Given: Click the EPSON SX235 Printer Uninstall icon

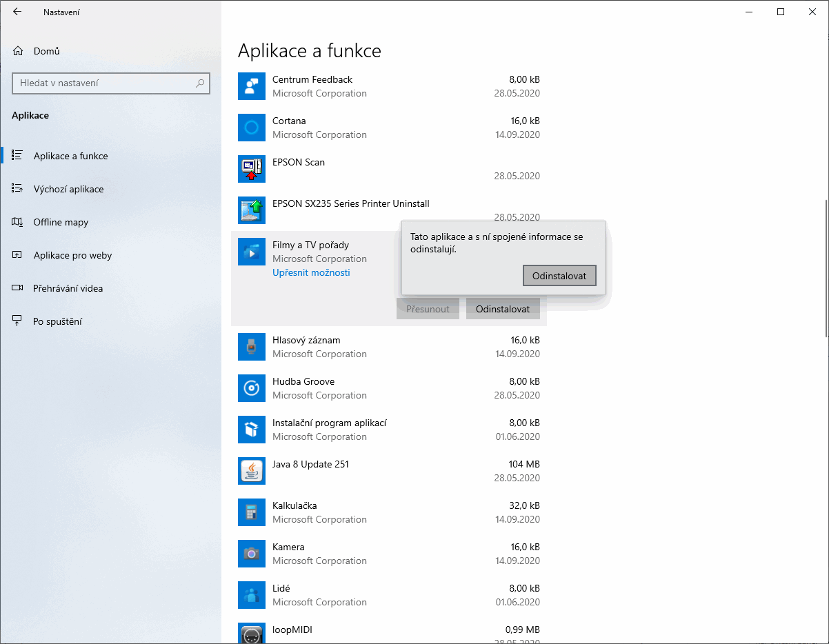Looking at the screenshot, I should pyautogui.click(x=252, y=210).
